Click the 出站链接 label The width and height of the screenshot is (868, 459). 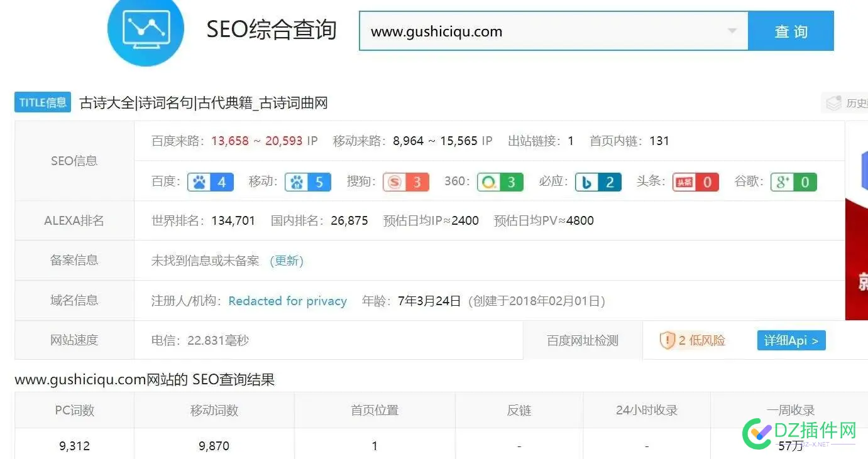tap(535, 141)
